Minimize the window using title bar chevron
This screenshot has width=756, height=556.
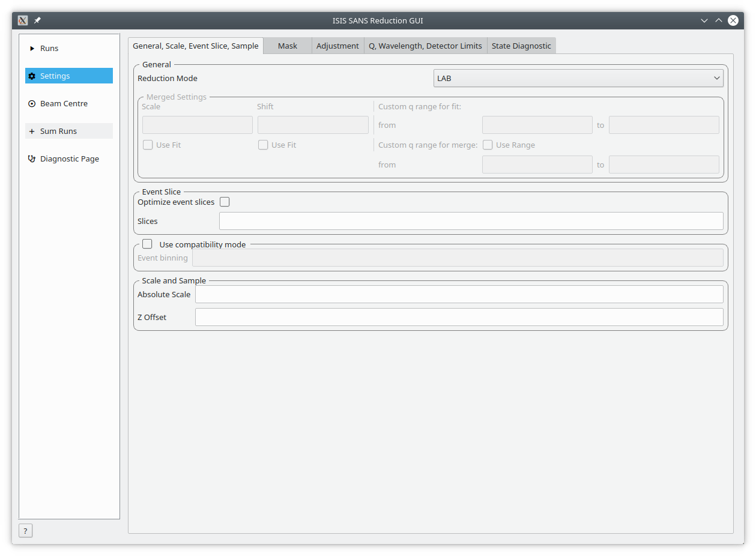[x=704, y=20]
